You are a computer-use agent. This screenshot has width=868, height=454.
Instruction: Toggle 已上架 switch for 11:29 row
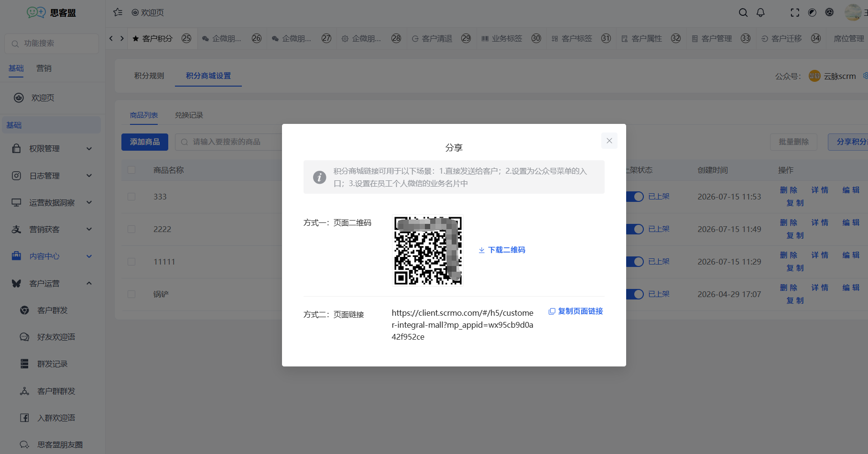(635, 262)
